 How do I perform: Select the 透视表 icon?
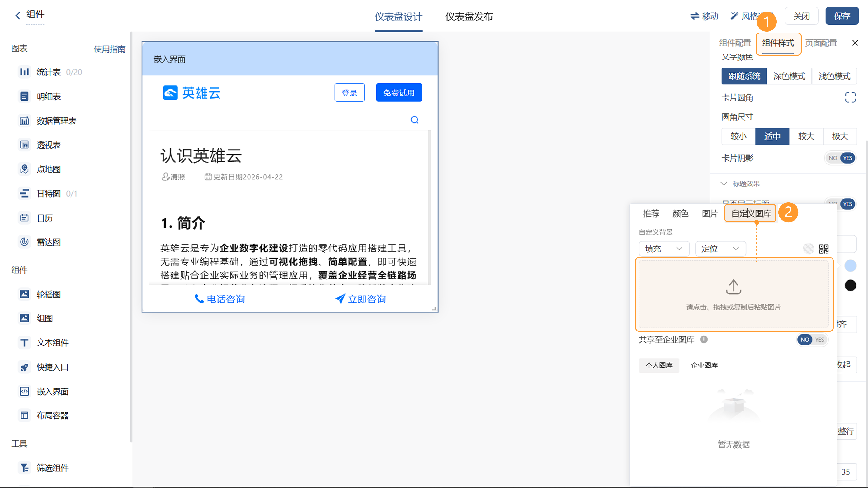click(x=24, y=145)
